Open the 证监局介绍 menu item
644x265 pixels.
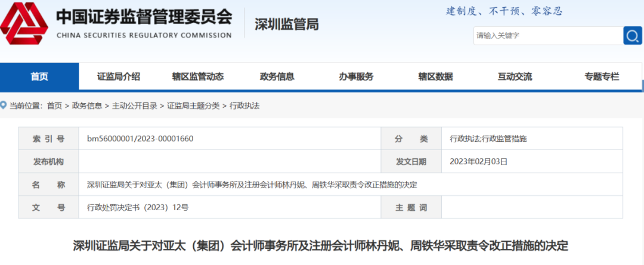tap(119, 77)
